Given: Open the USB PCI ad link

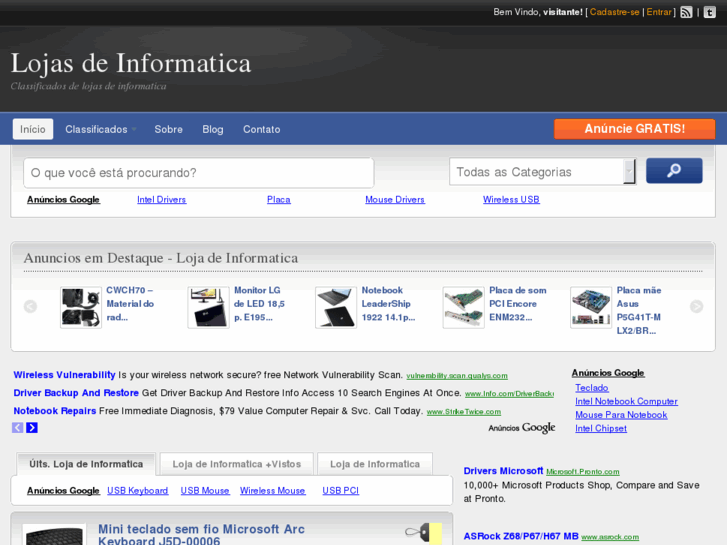Looking at the screenshot, I should click(x=340, y=490).
